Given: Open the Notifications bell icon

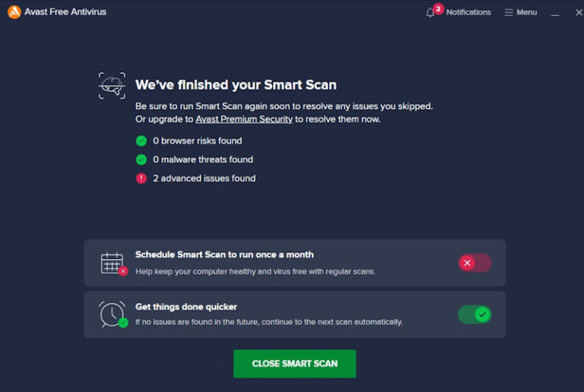Looking at the screenshot, I should [x=431, y=13].
